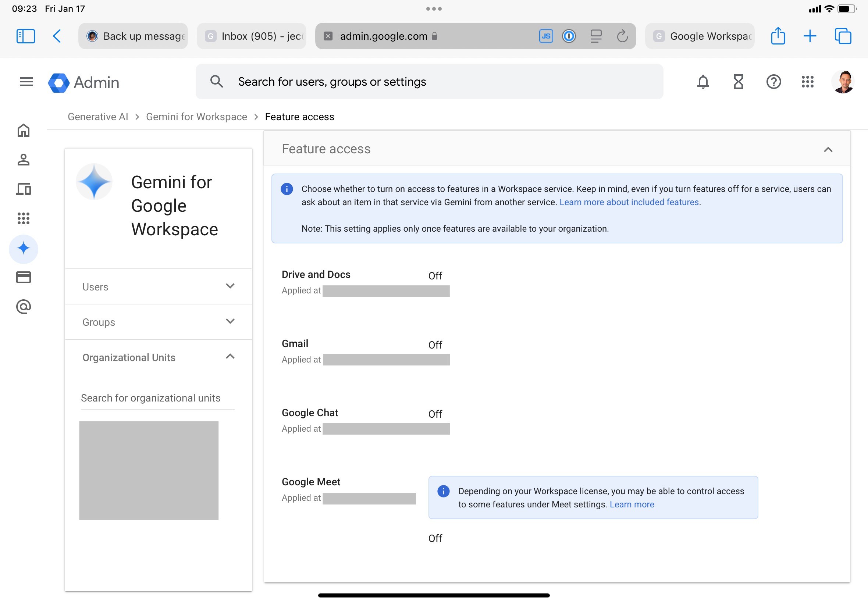Go to Home in left navigation rail
The height and width of the screenshot is (603, 868).
24,131
